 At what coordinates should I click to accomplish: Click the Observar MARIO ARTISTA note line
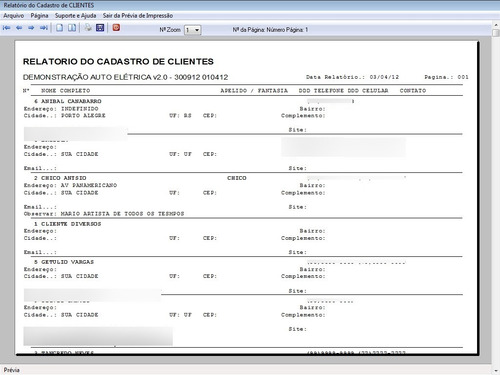coord(104,214)
